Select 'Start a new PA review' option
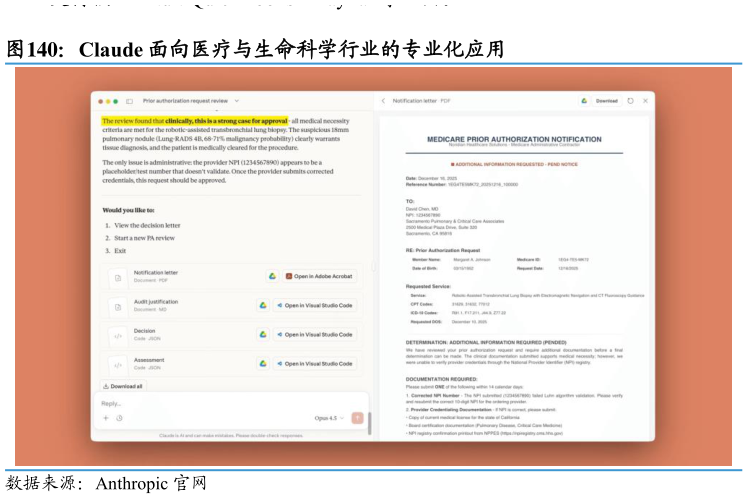748x499 pixels. coord(145,238)
